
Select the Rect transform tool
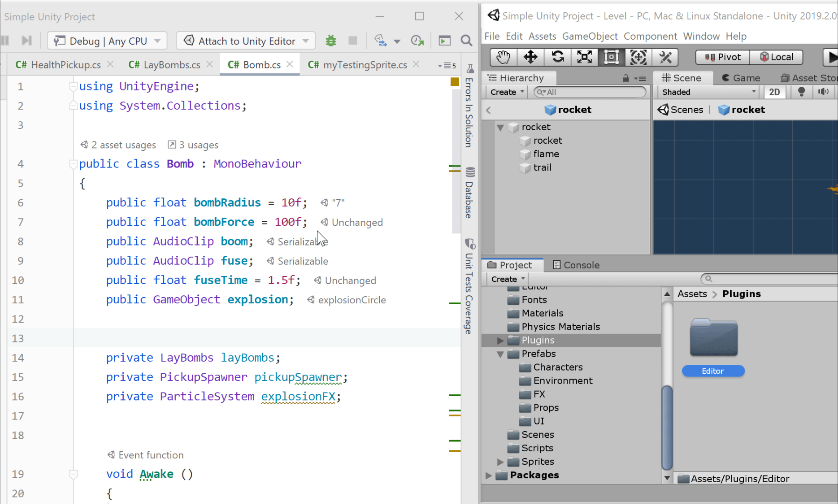point(611,57)
